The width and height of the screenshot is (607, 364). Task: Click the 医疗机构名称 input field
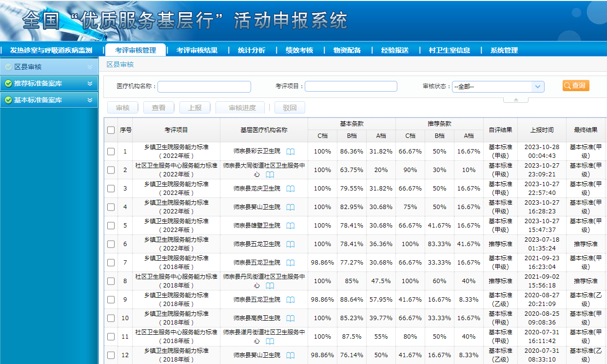tap(204, 87)
